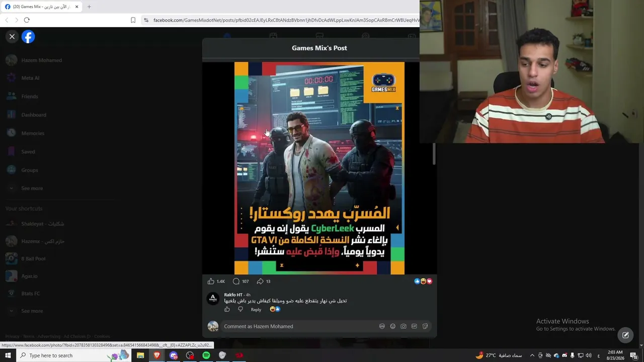The height and width of the screenshot is (362, 644).
Task: Reload the page in the browser
Action: pos(27,20)
